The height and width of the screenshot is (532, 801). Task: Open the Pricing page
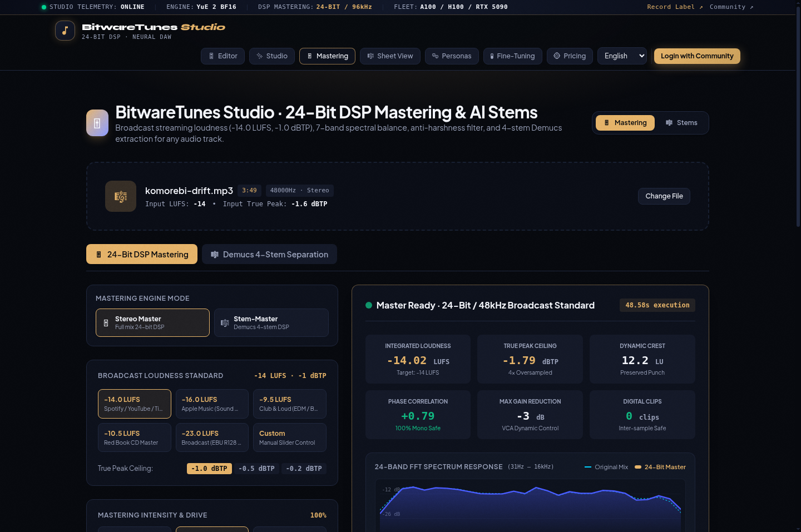click(570, 56)
